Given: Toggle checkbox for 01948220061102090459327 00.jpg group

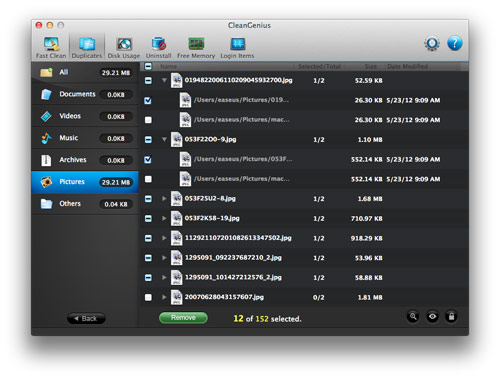Looking at the screenshot, I should coord(148,80).
